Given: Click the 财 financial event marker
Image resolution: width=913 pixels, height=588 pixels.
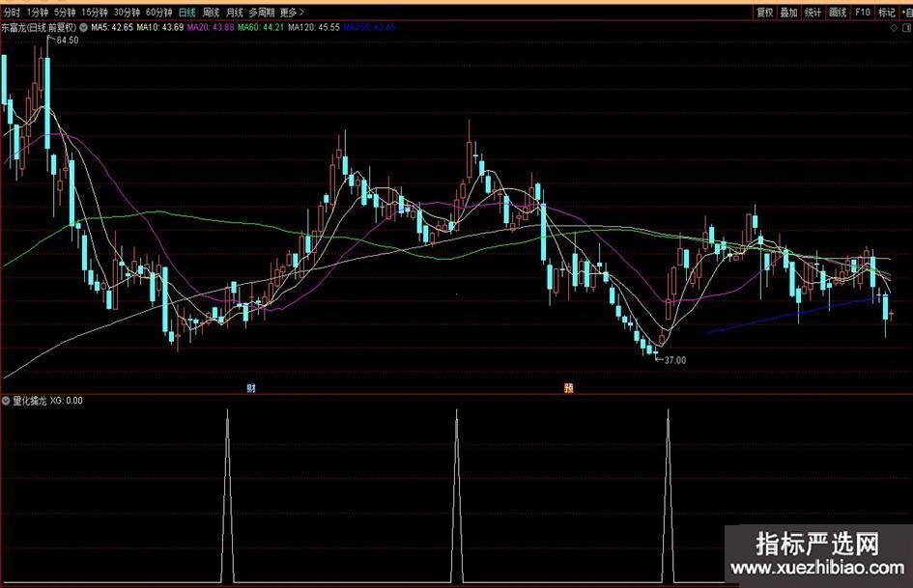Looking at the screenshot, I should click(x=251, y=388).
